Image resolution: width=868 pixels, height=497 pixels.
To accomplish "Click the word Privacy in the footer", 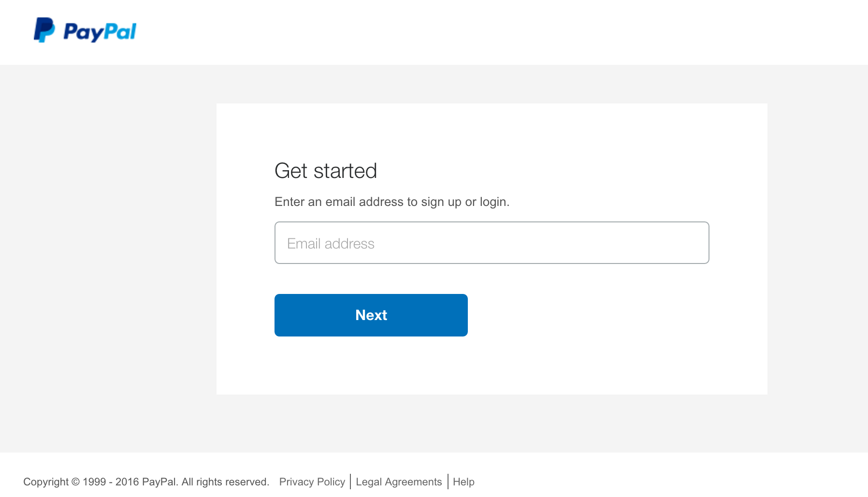I will coord(296,482).
